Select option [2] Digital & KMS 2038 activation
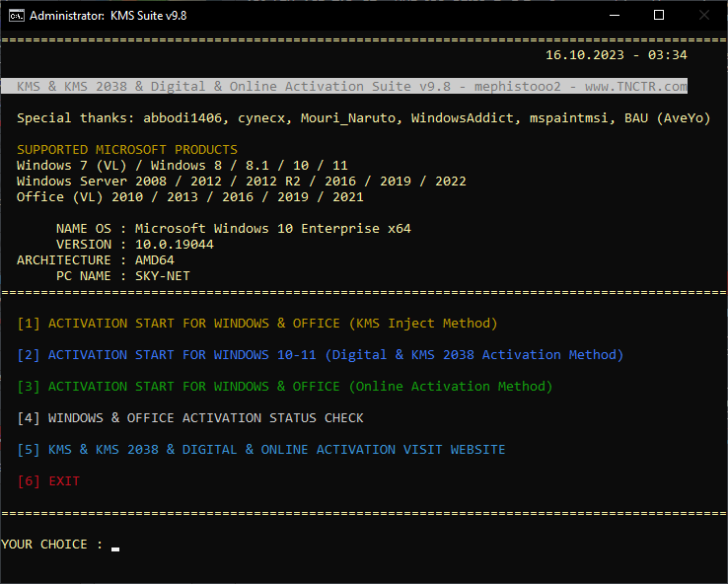728x584 pixels. [x=320, y=355]
